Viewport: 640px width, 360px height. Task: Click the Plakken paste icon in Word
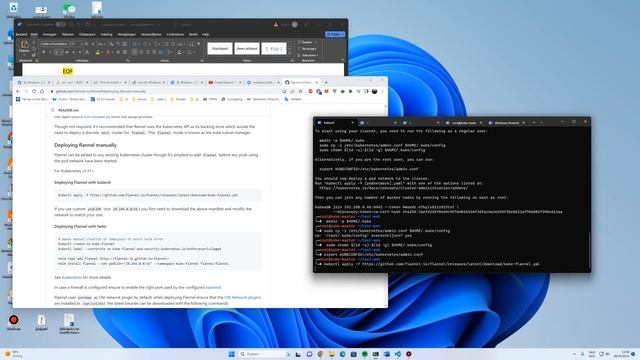(x=24, y=44)
